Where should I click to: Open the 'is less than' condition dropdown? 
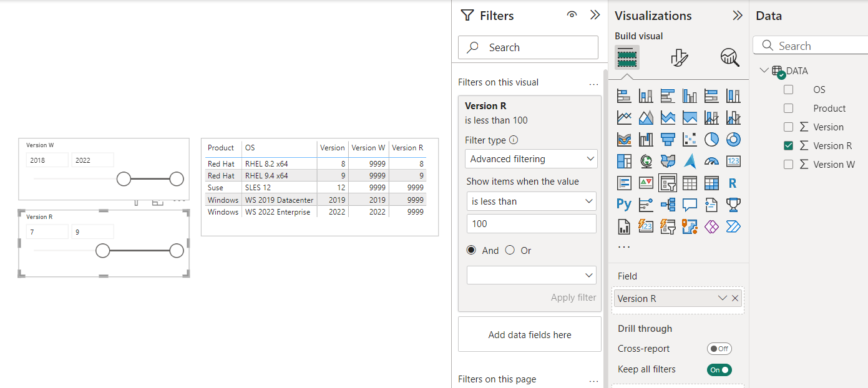coord(531,201)
